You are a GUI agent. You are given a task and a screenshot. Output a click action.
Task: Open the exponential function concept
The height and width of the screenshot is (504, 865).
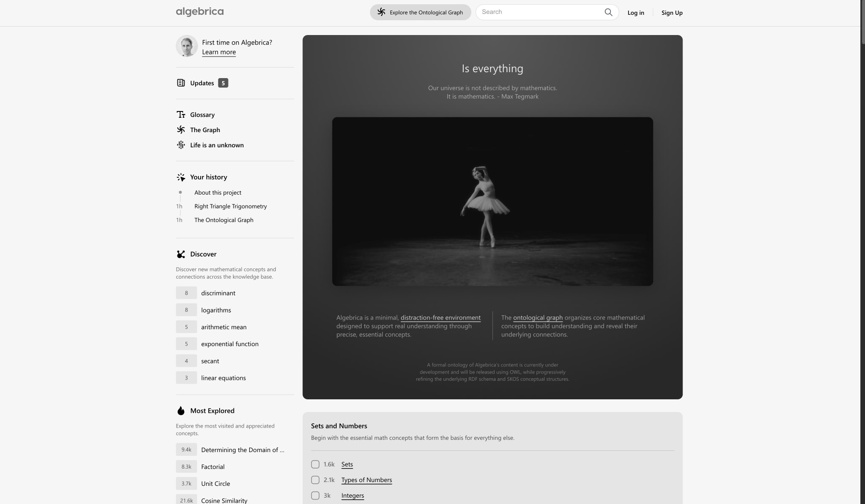230,344
